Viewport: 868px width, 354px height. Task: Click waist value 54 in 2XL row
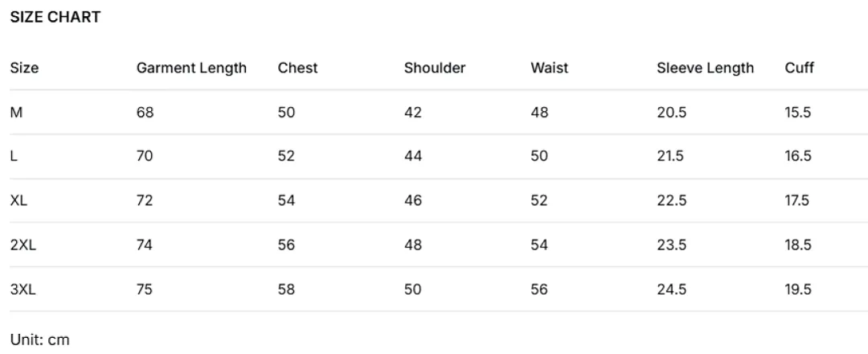click(539, 245)
